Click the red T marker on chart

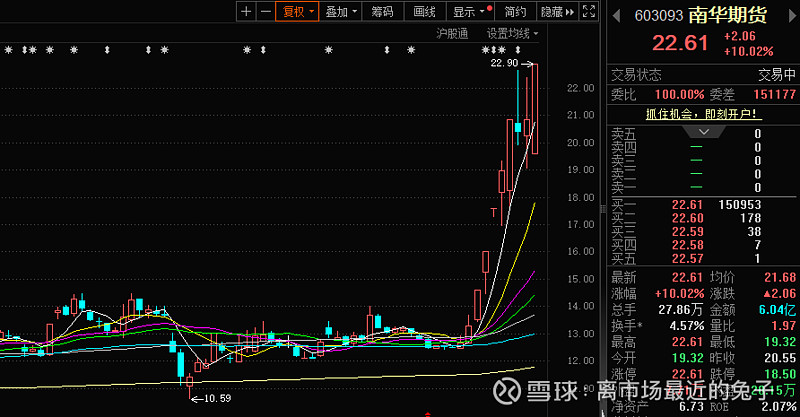(493, 212)
